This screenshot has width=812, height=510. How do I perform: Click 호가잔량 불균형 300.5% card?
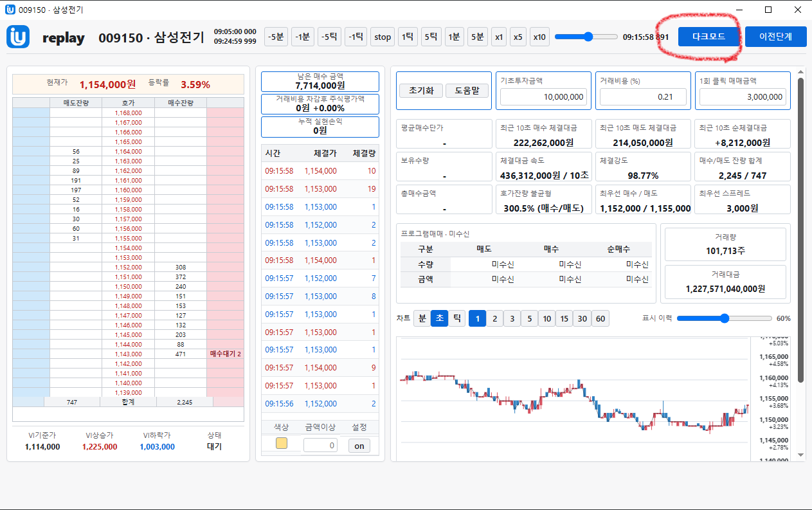544,200
